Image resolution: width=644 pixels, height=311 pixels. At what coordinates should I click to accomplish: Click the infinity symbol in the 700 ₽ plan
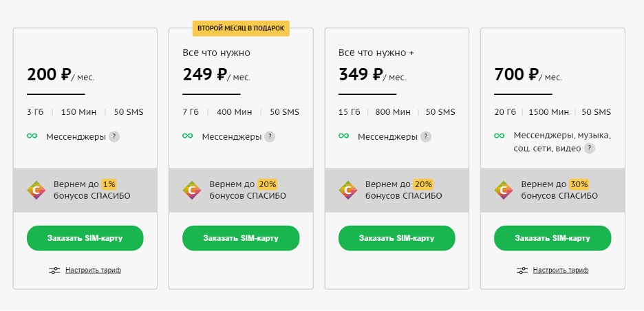click(x=500, y=136)
